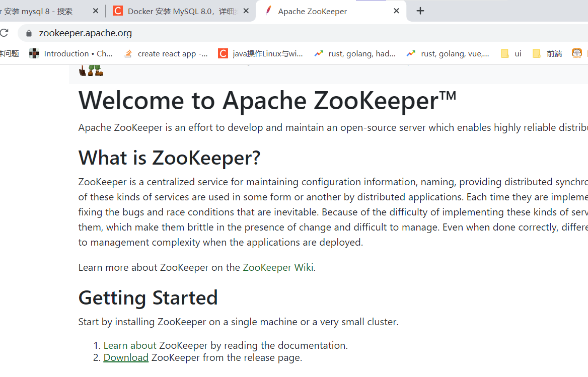This screenshot has width=588, height=377.
Task: Click the 本问题 bookmark
Action: coord(10,53)
